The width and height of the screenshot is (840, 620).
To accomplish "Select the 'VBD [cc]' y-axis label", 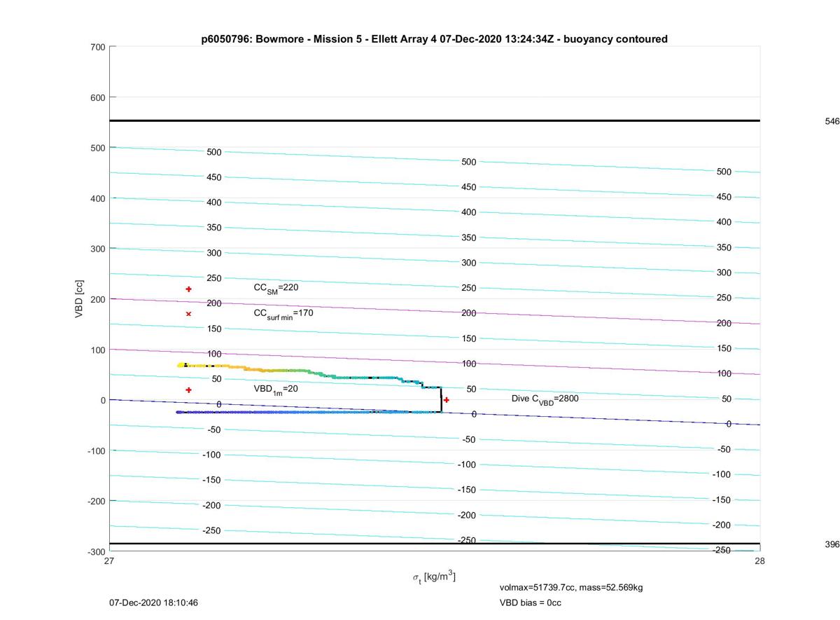I will [80, 299].
